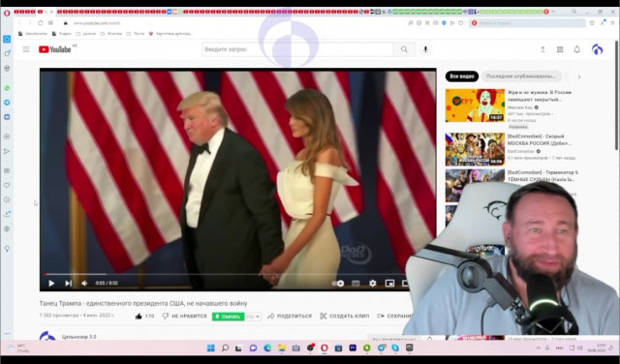620x364 pixels.
Task: Open Microsoft Edge from taskbar
Action: click(x=267, y=348)
